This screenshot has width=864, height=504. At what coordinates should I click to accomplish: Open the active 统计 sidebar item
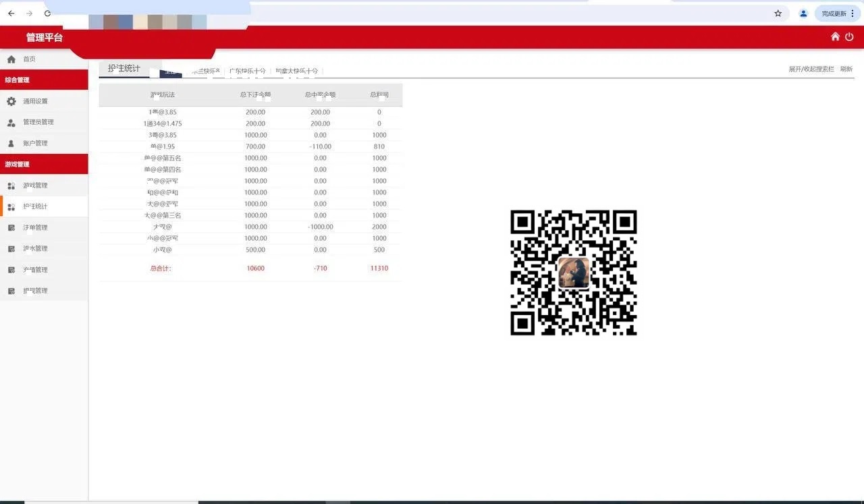(44, 206)
